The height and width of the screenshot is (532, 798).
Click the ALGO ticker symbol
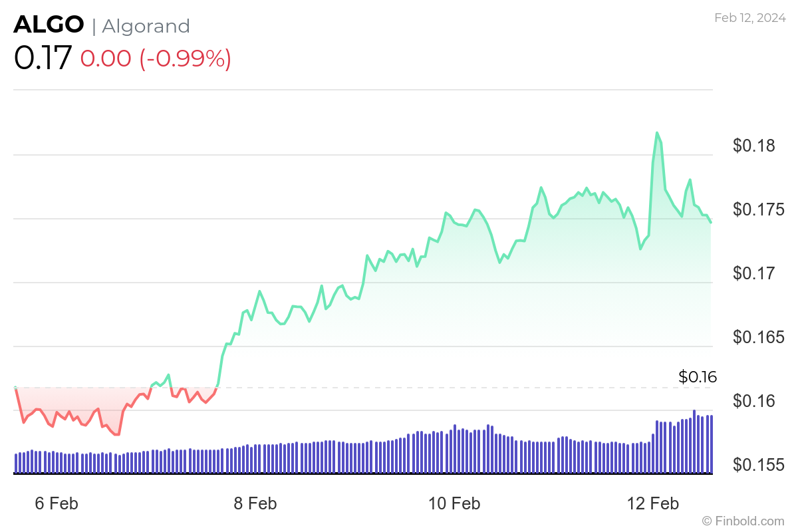(49, 25)
